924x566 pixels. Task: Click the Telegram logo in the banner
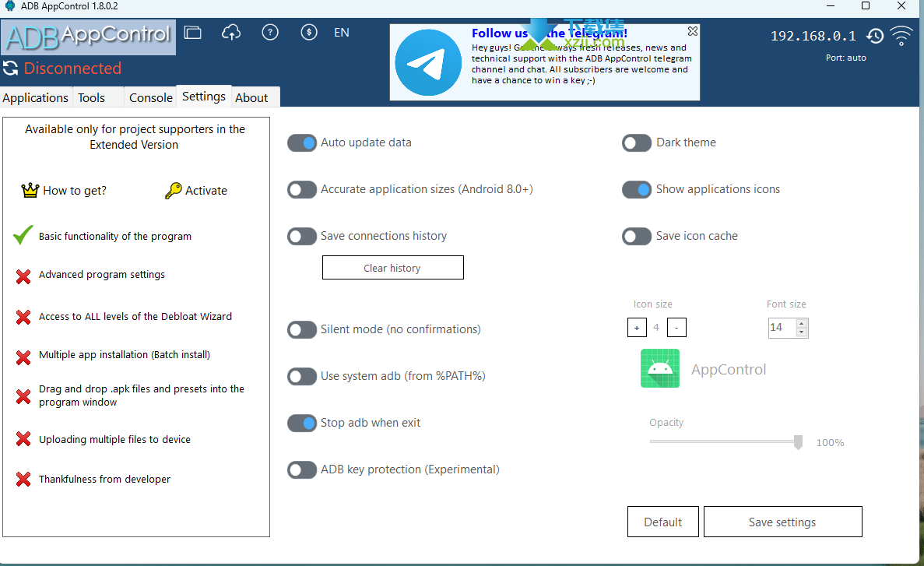point(428,62)
